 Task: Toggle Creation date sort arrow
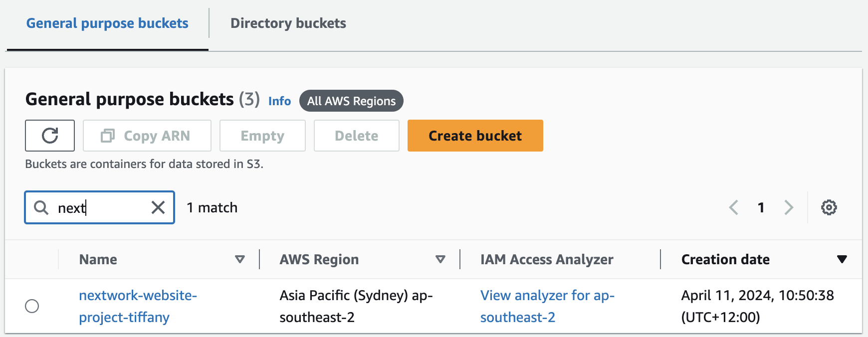[x=842, y=259]
